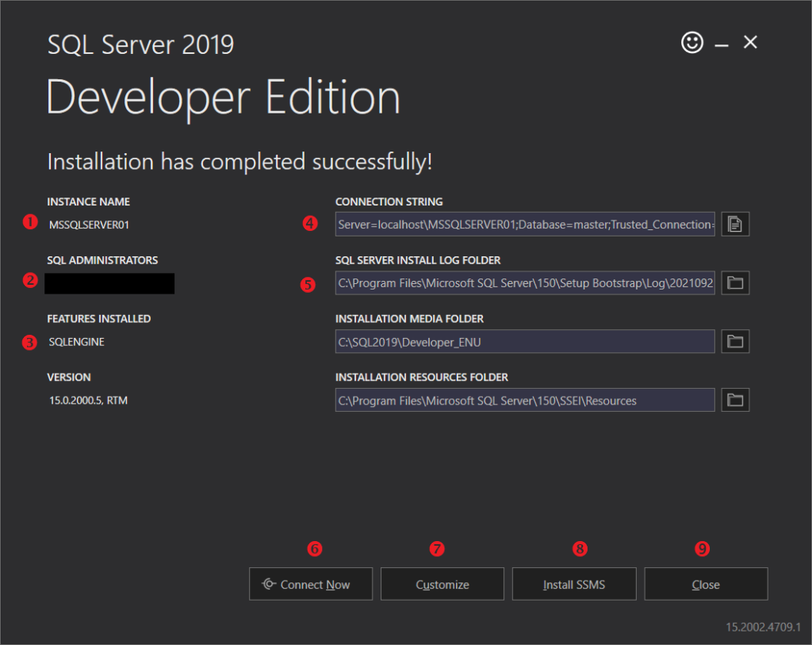The image size is (812, 645).
Task: Click the INSTANCE NAME label
Action: click(89, 202)
